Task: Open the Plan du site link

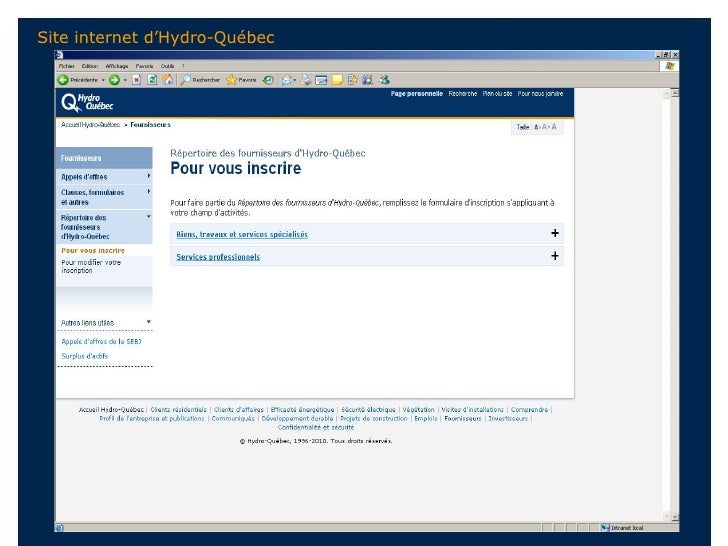Action: point(497,93)
